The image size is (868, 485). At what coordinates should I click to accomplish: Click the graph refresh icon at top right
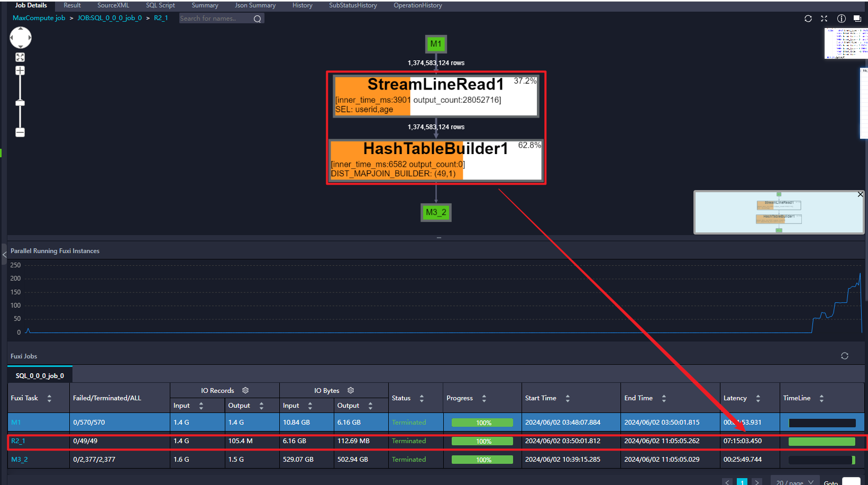click(x=808, y=19)
